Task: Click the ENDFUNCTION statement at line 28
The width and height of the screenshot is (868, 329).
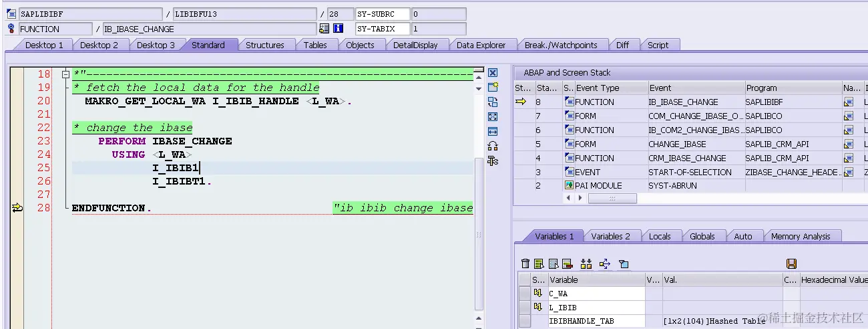Action: coord(112,208)
